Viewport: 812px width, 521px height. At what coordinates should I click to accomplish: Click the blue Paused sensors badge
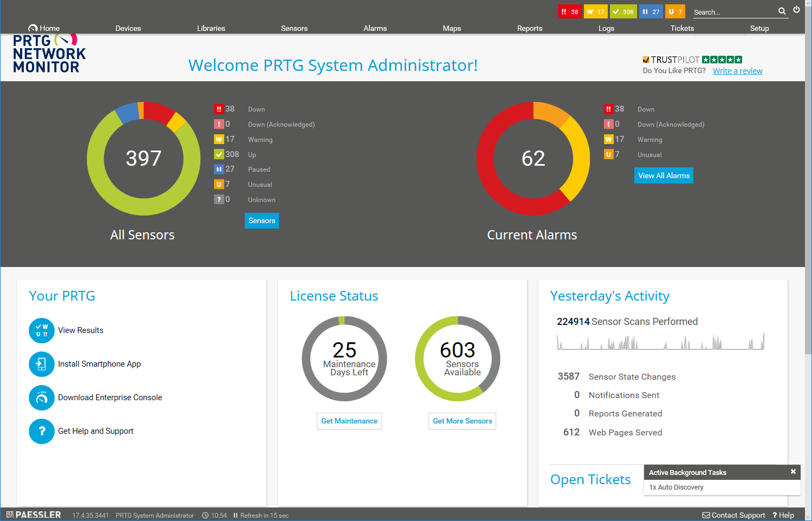click(651, 11)
